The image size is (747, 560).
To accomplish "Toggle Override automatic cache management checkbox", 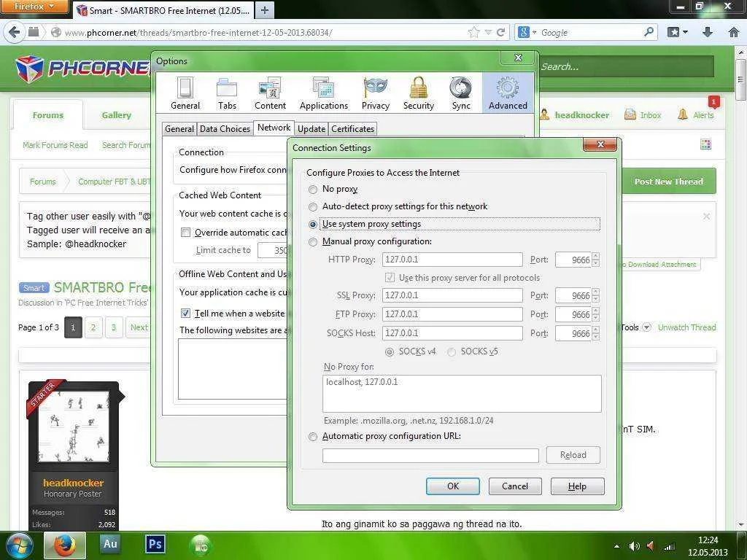I will click(x=185, y=233).
